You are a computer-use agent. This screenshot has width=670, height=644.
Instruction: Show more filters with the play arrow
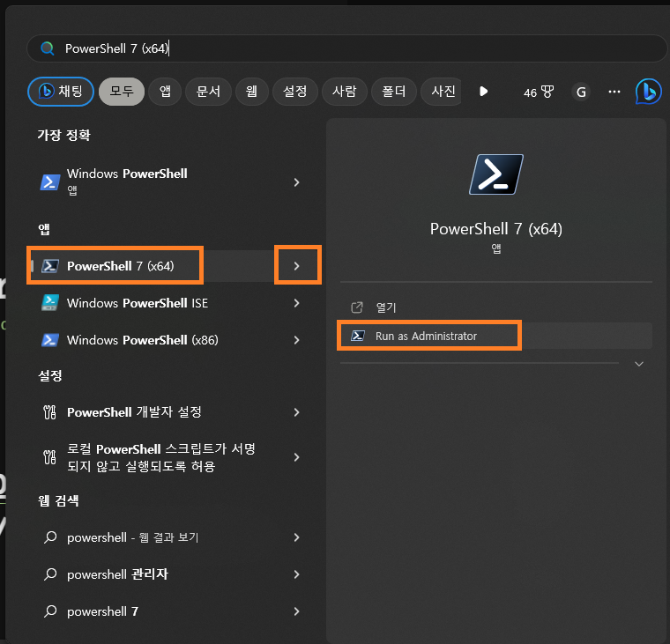483,92
